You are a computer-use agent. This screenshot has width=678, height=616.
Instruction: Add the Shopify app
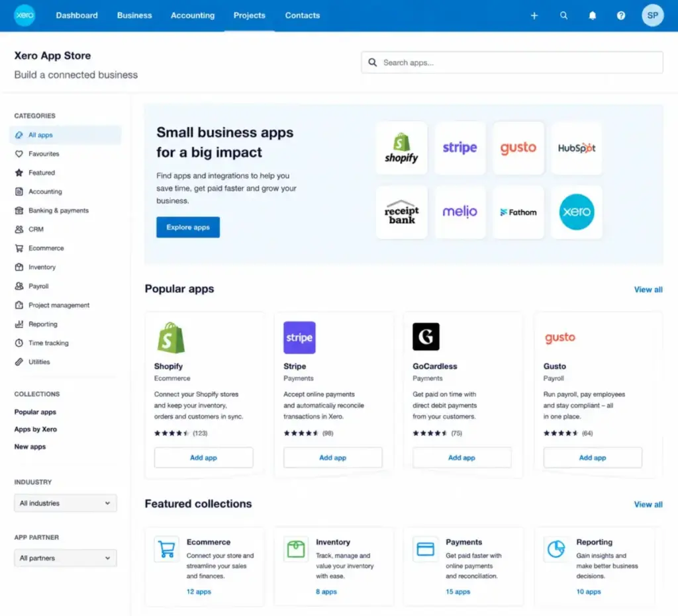203,457
